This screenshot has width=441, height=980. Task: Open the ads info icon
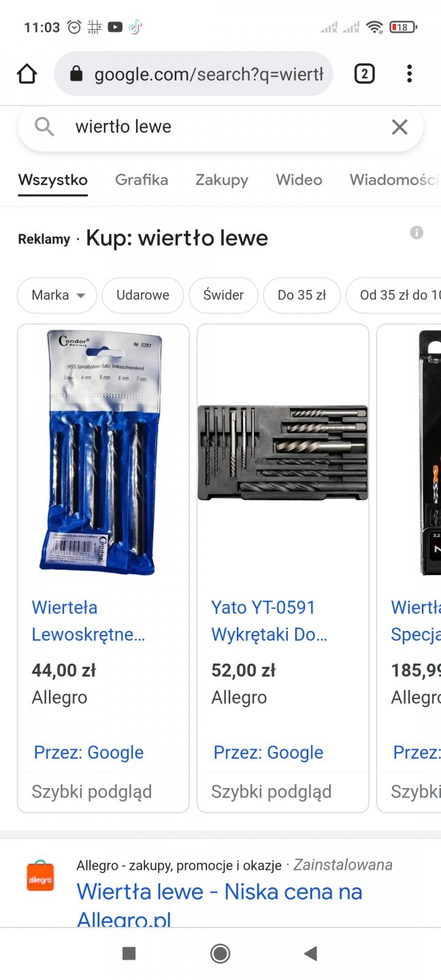click(416, 233)
